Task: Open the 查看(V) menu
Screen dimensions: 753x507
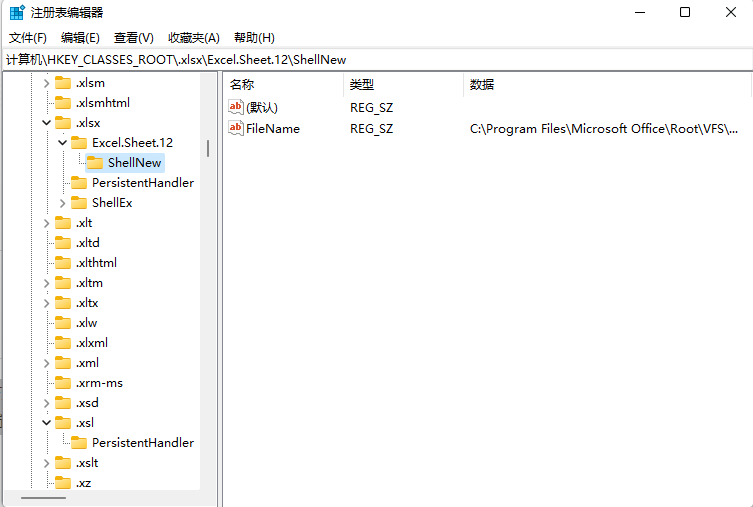Action: pos(134,38)
